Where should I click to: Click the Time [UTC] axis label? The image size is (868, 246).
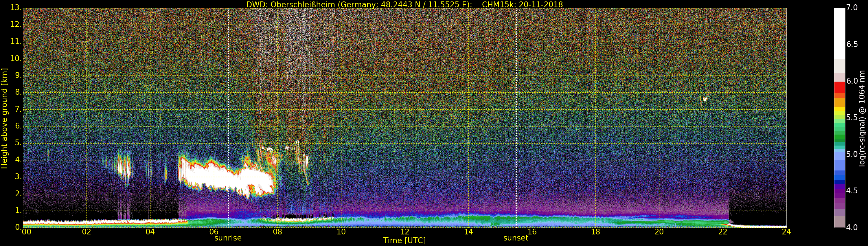click(x=404, y=241)
